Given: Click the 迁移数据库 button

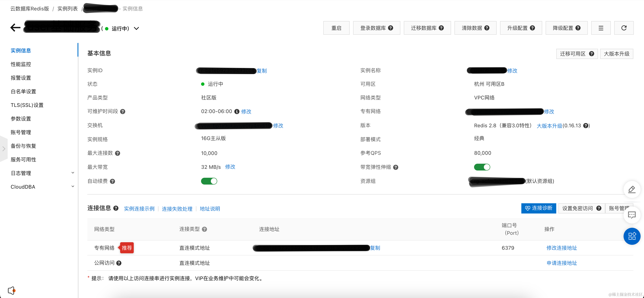Looking at the screenshot, I should (x=427, y=28).
